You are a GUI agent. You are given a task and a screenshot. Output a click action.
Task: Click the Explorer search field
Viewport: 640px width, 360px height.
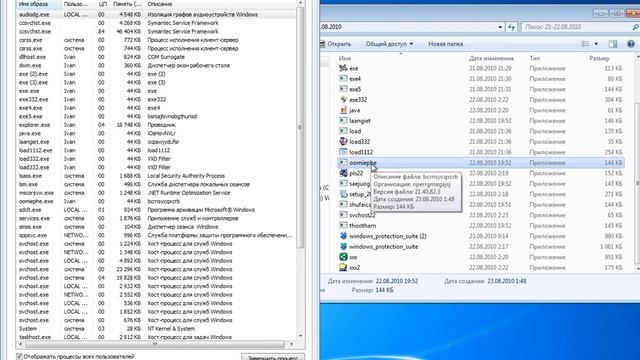click(x=576, y=27)
